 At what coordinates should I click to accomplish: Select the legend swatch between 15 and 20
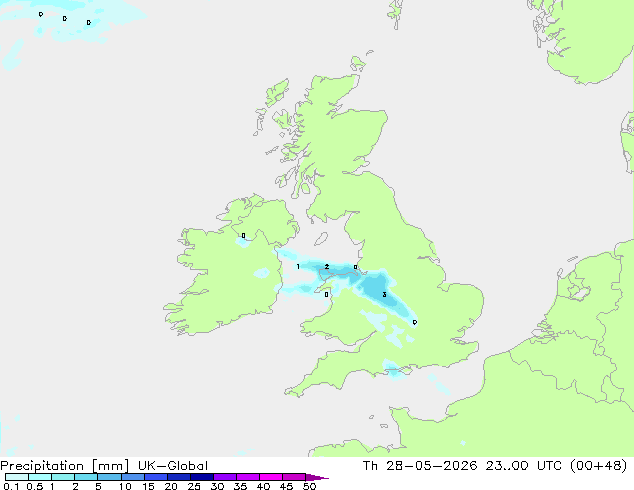click(155, 477)
